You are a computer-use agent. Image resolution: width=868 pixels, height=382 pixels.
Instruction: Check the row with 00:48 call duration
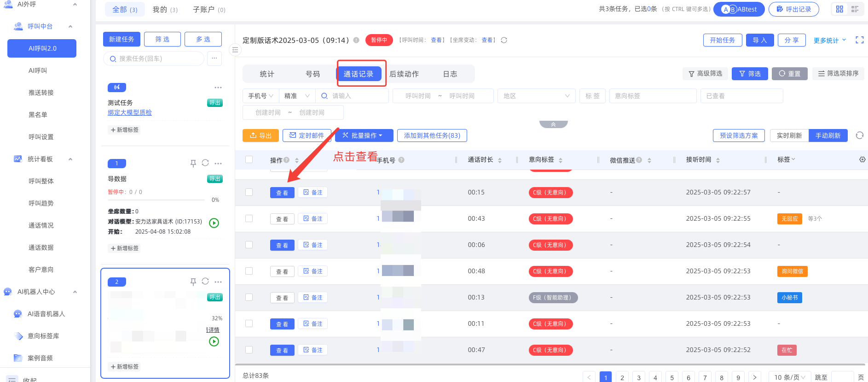click(x=249, y=271)
